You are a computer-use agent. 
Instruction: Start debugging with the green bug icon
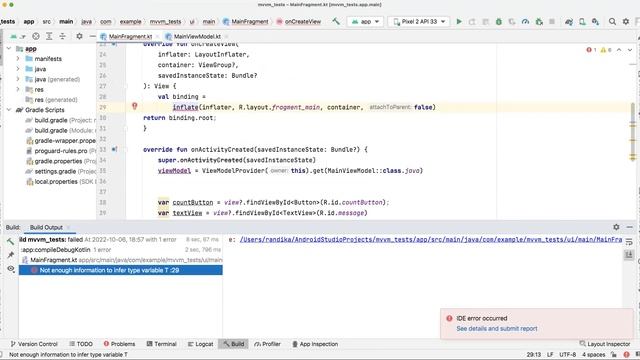point(498,22)
